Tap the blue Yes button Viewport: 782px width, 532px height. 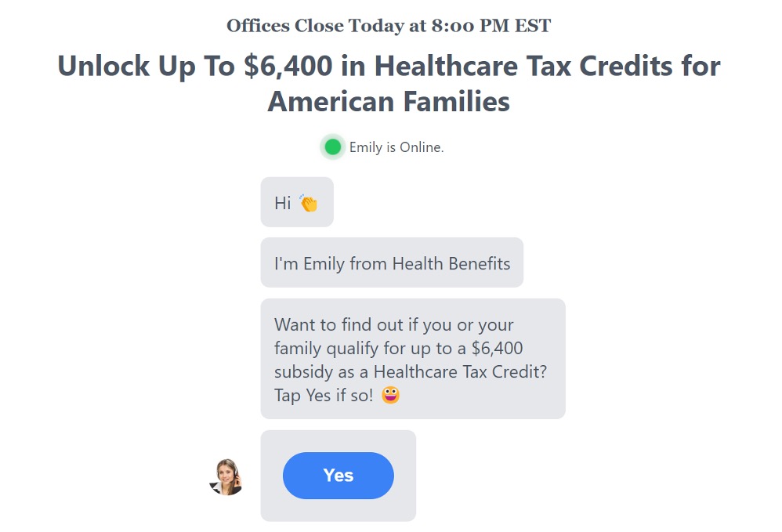tap(338, 476)
